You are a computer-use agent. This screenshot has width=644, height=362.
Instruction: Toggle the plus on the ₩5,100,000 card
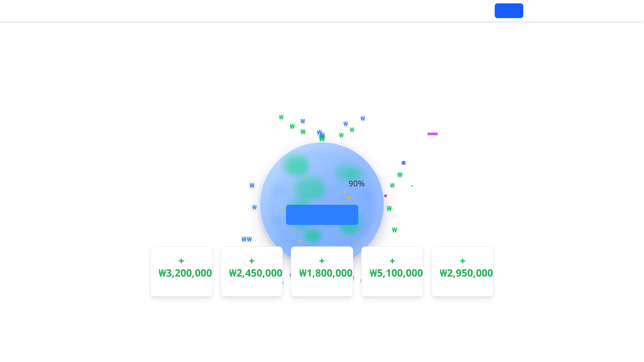click(x=392, y=261)
